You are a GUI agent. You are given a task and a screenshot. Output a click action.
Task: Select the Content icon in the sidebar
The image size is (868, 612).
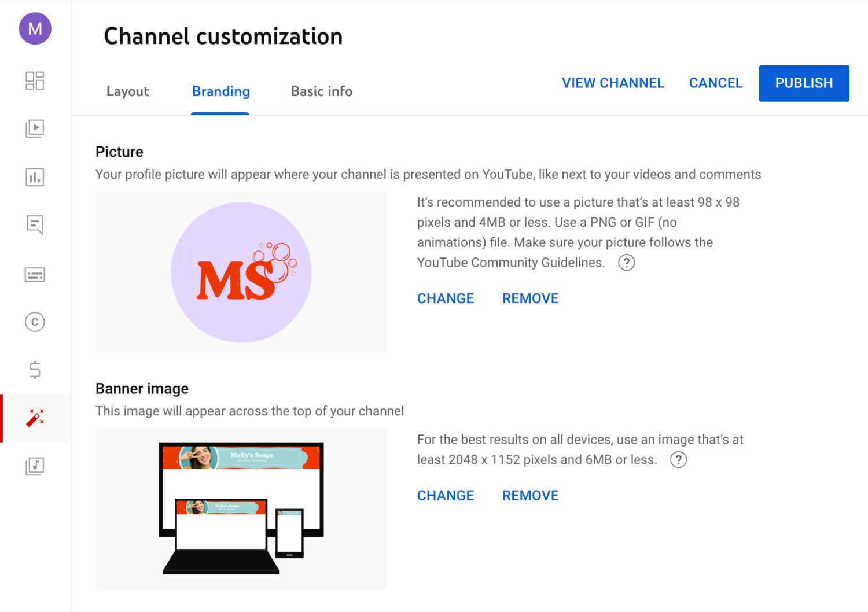[x=35, y=129]
